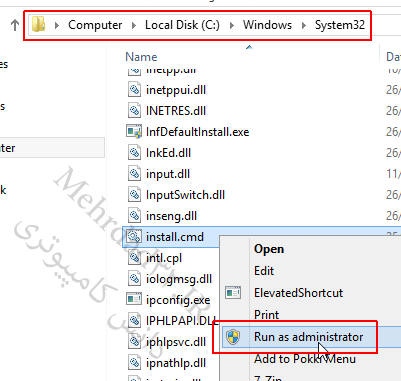This screenshot has width=401, height=381.
Task: Click InputSwitch.dll file icon
Action: click(134, 195)
